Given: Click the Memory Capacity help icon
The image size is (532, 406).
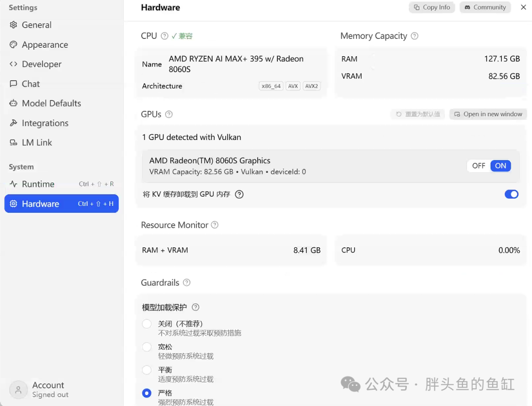Looking at the screenshot, I should click(x=415, y=36).
